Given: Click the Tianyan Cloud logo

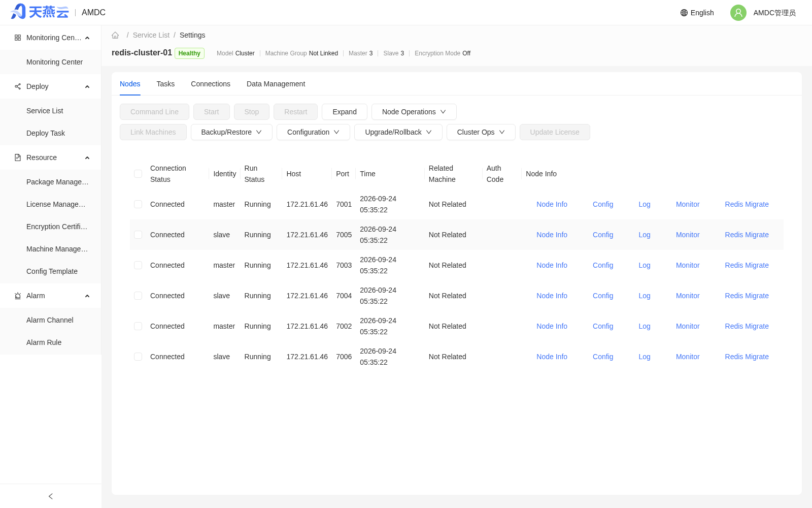Looking at the screenshot, I should click(40, 12).
